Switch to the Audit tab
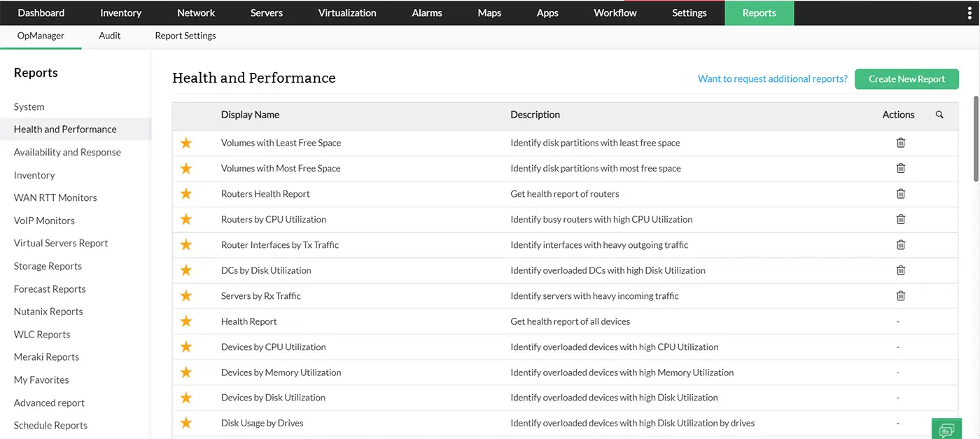 coord(109,36)
